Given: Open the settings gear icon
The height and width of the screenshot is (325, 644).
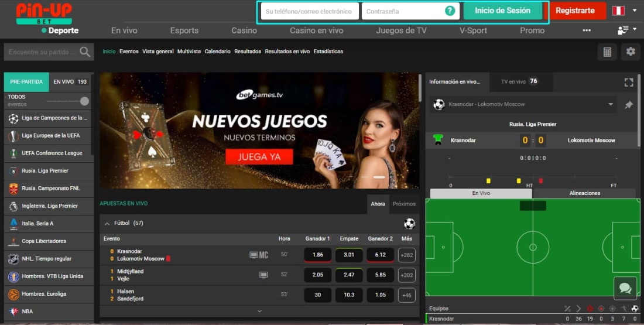Looking at the screenshot, I should pos(631,52).
